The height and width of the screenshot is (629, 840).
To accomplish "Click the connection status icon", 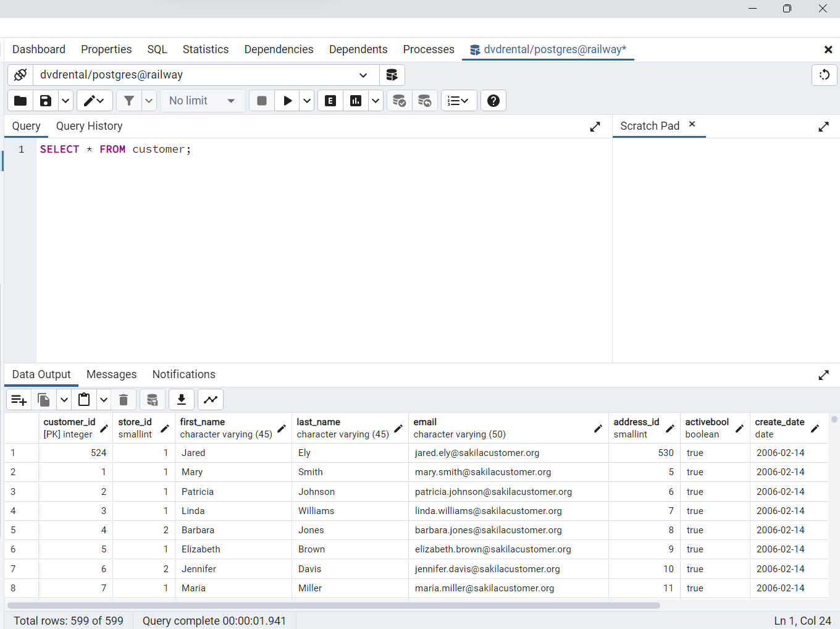I will point(20,75).
